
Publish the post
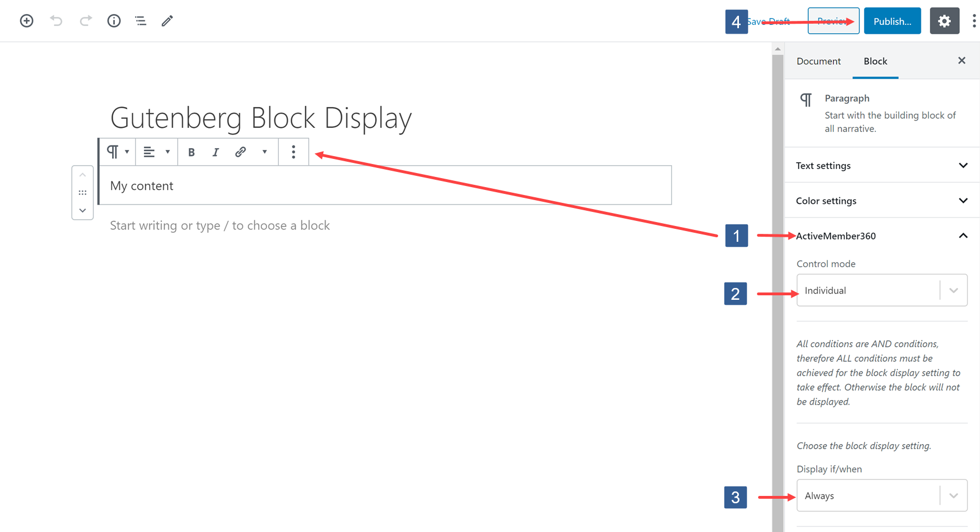[x=892, y=21]
